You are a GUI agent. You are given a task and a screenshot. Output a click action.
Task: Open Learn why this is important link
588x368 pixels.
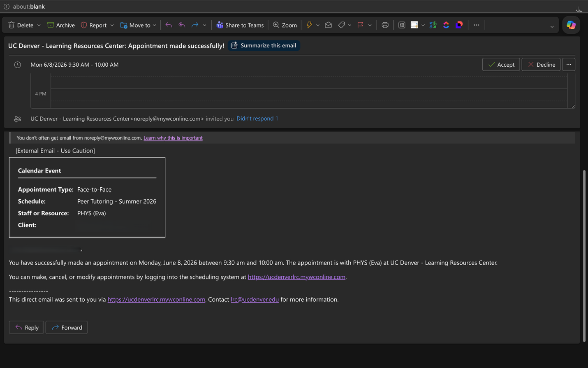tap(173, 138)
